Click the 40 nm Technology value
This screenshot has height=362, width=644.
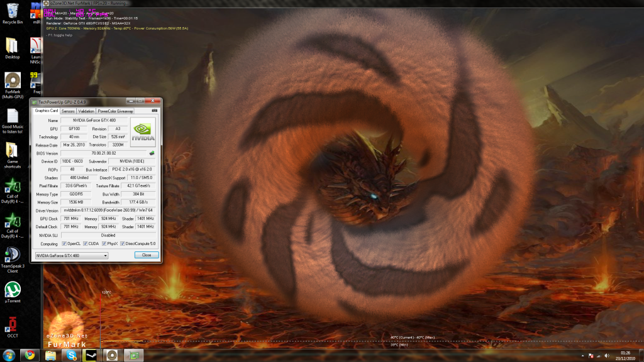pyautogui.click(x=74, y=137)
